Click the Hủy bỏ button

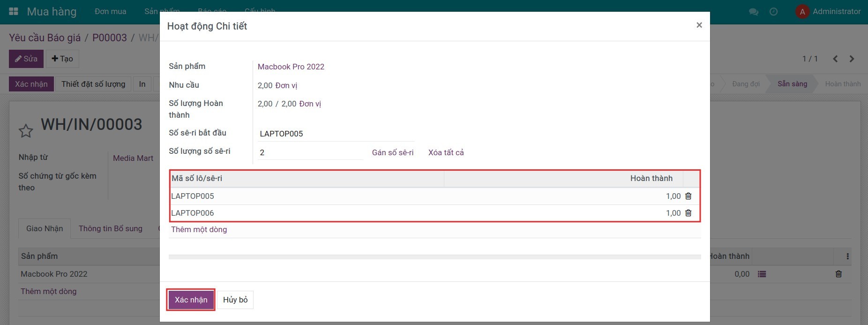tap(235, 300)
